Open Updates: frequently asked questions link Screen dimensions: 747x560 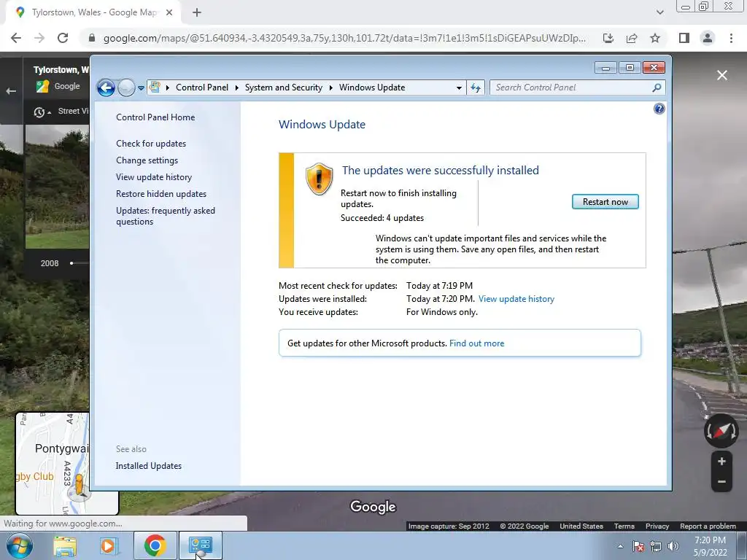pyautogui.click(x=166, y=216)
